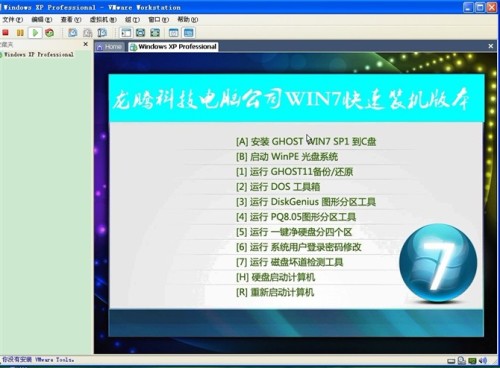Take a snapshot using the clock-camera toolbar icon

pyautogui.click(x=73, y=33)
